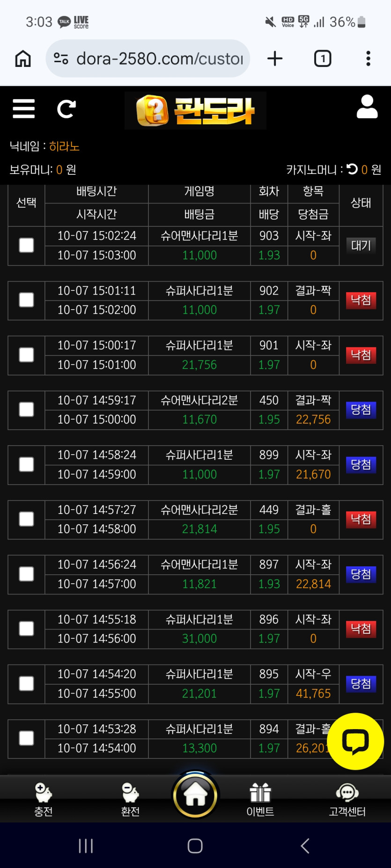Open the browser tab switcher

click(x=323, y=58)
